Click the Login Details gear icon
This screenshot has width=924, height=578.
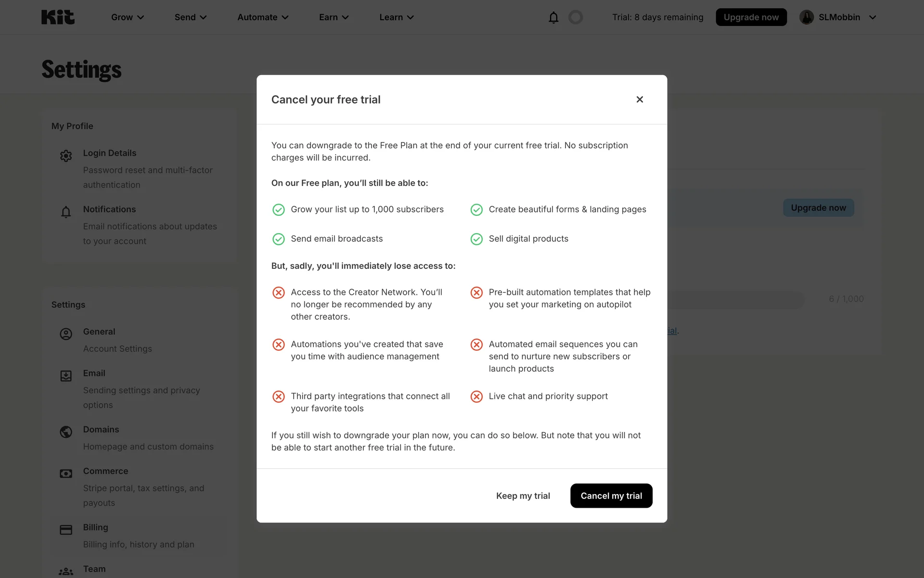point(66,156)
